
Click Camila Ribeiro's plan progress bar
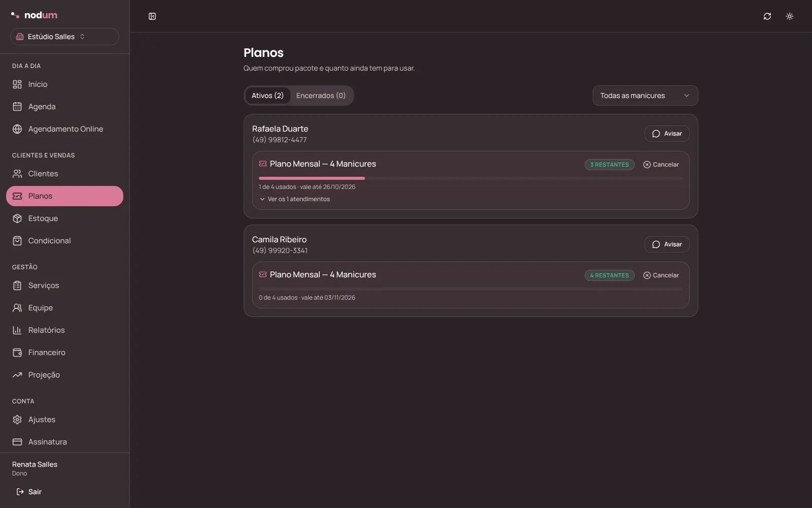470,289
